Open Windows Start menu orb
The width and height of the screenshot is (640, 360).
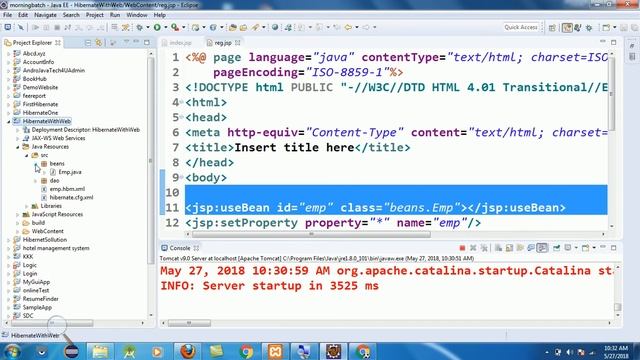click(x=12, y=351)
